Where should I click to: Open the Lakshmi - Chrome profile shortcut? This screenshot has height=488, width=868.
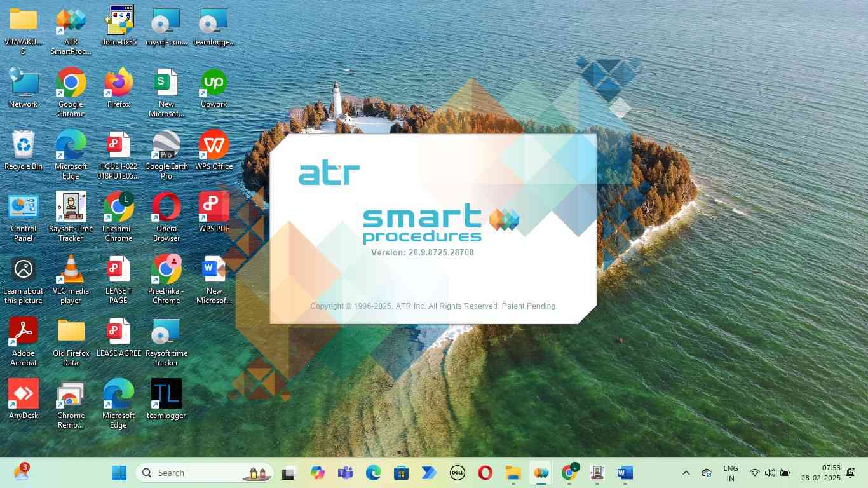click(119, 217)
